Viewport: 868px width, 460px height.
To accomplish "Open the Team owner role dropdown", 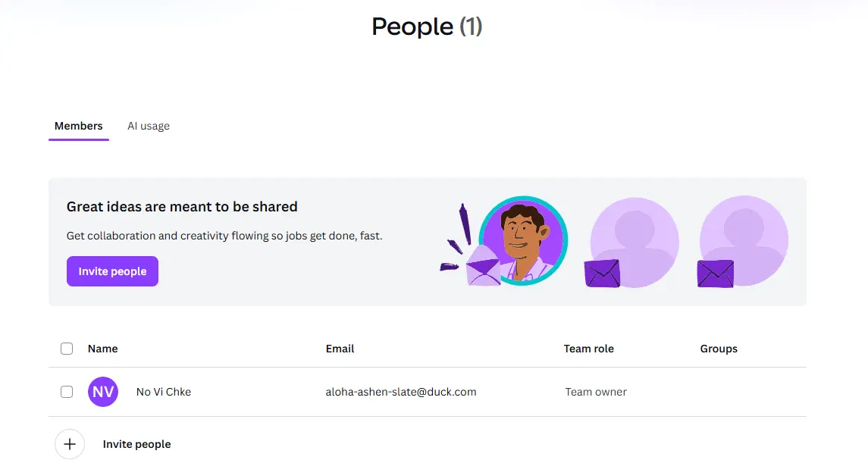I will click(596, 392).
